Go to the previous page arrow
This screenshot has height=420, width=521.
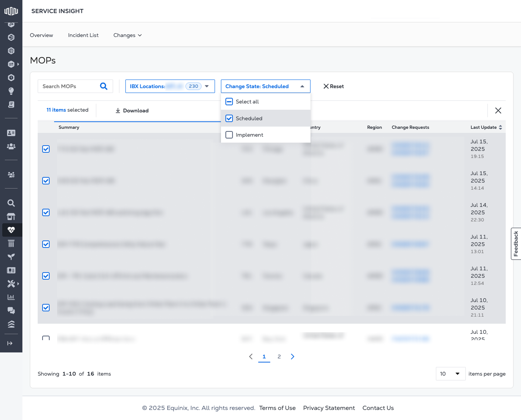click(251, 357)
